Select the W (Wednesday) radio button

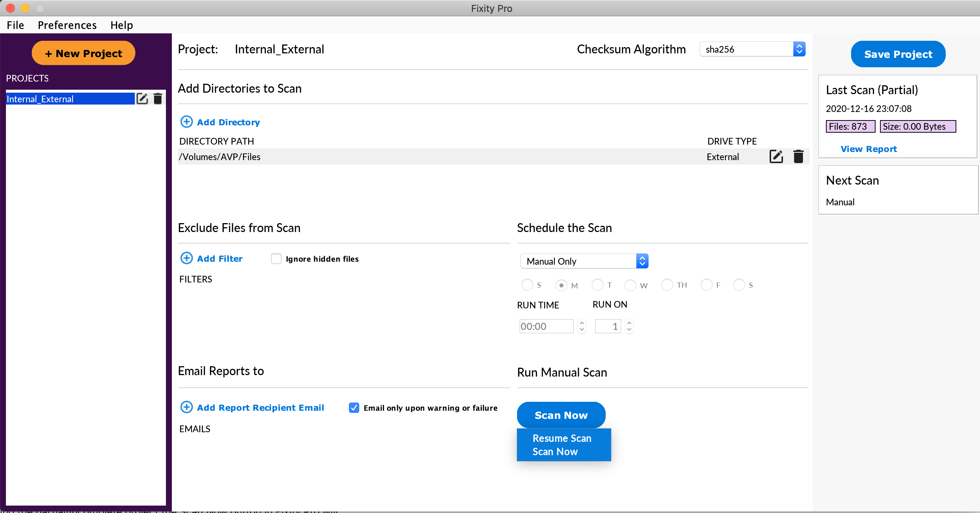[630, 285]
